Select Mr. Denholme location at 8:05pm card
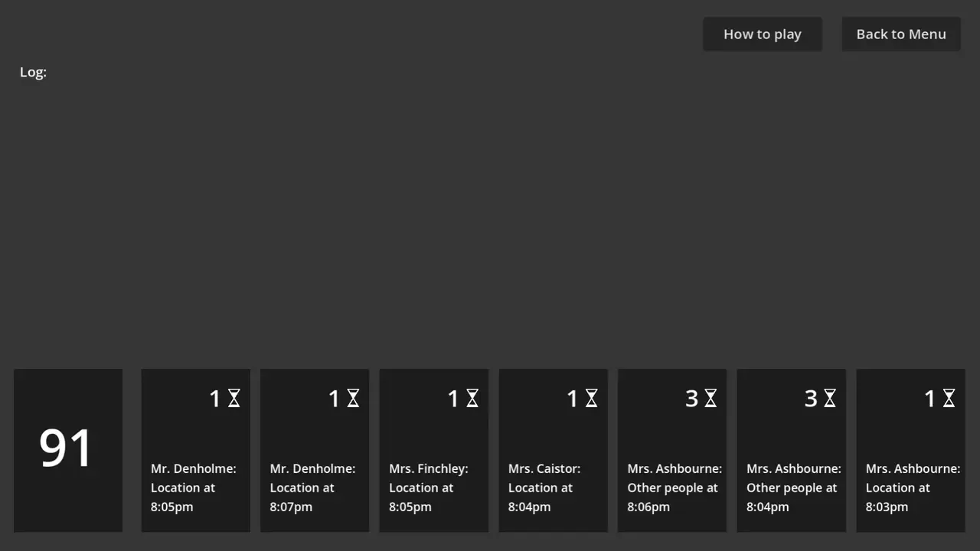This screenshot has width=980, height=551. click(196, 450)
